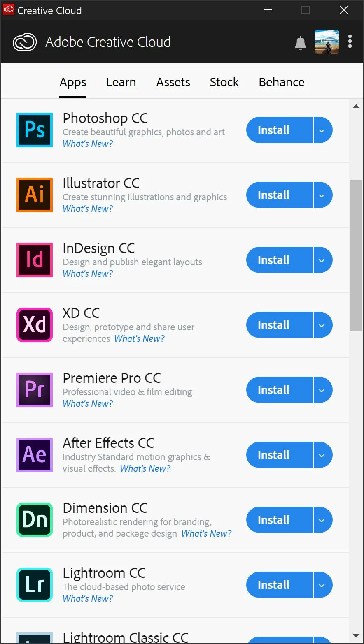
Task: Open notifications with the bell icon
Action: point(301,42)
